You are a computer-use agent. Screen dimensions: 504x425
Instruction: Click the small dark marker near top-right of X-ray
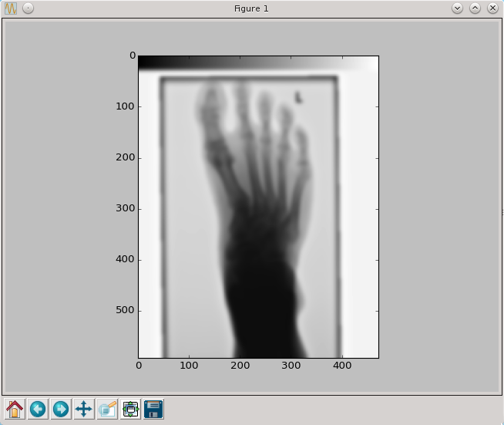point(298,97)
